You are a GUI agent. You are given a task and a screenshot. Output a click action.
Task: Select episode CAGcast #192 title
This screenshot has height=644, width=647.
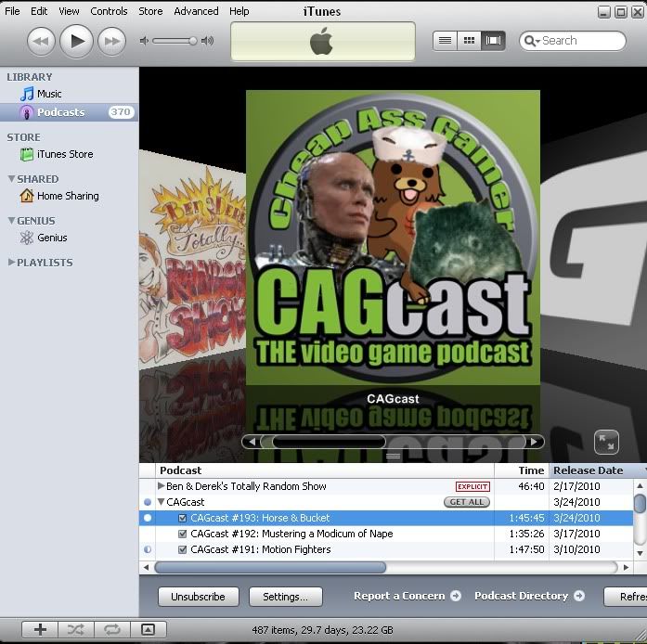coord(291,534)
